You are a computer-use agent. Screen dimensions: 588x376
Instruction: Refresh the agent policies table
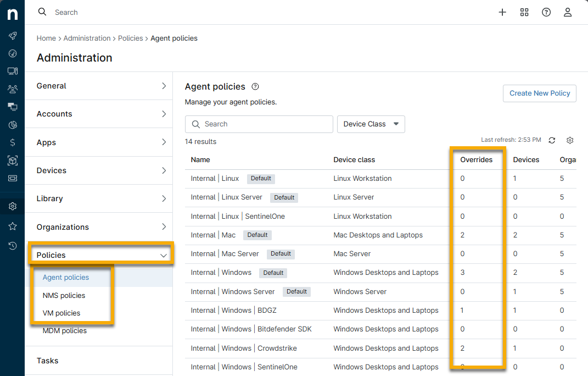click(552, 140)
